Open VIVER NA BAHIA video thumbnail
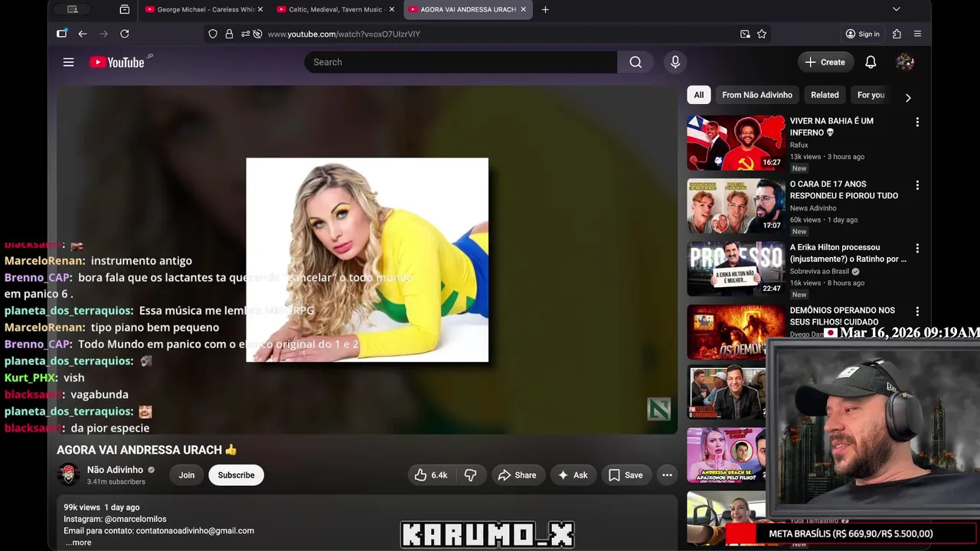 tap(736, 142)
